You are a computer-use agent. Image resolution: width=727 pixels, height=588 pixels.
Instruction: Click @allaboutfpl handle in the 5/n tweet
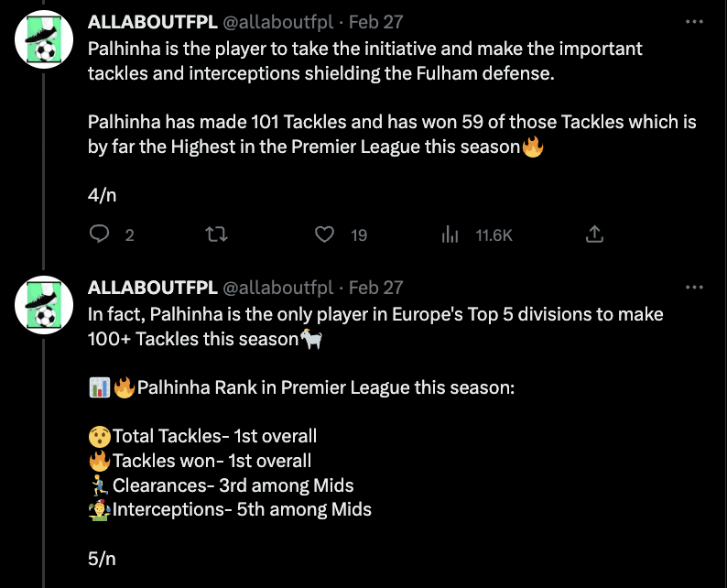click(x=279, y=288)
